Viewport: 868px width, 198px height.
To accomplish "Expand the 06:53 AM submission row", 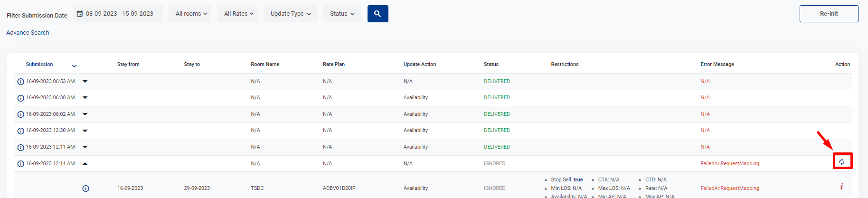I will 85,82.
